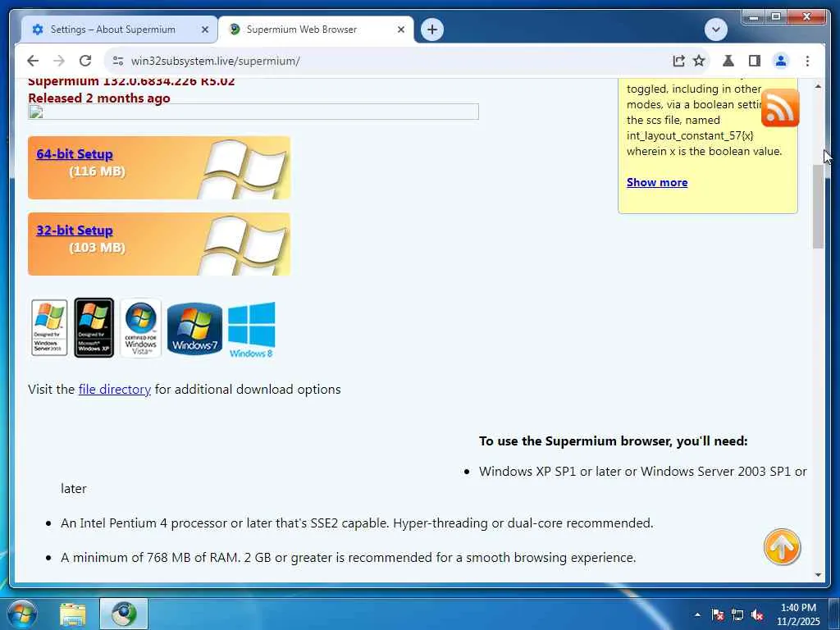Click the Windows XP SP1 requirement line
Viewport: 840px width, 630px height.
[434, 479]
